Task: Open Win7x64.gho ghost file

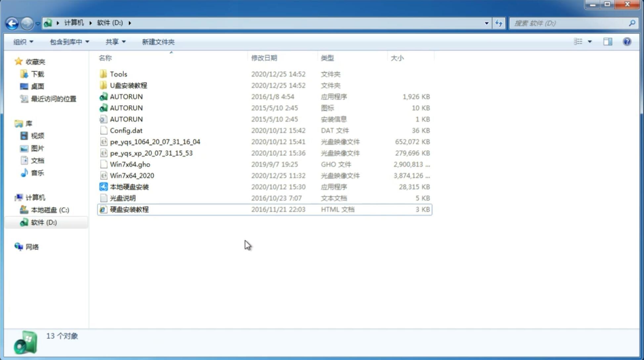Action: 130,164
